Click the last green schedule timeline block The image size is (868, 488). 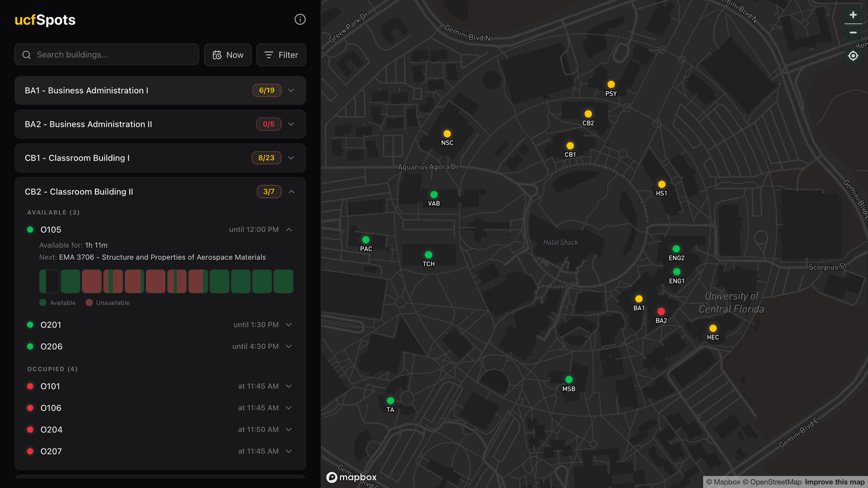click(x=283, y=282)
